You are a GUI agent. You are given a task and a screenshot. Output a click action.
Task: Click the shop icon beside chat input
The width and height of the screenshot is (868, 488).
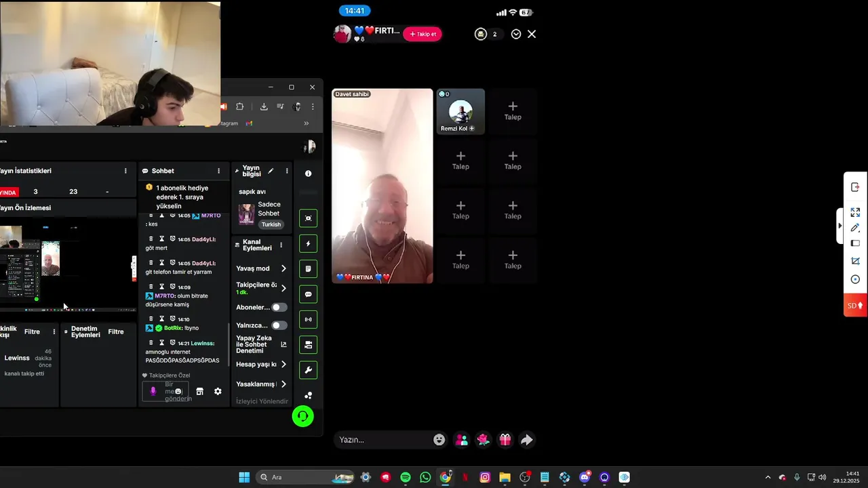(x=199, y=391)
